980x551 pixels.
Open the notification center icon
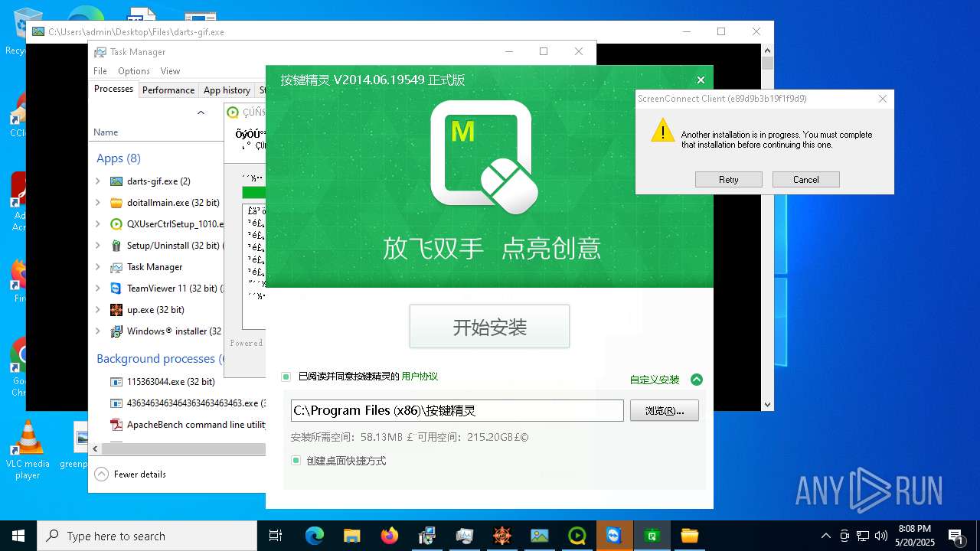point(955,536)
